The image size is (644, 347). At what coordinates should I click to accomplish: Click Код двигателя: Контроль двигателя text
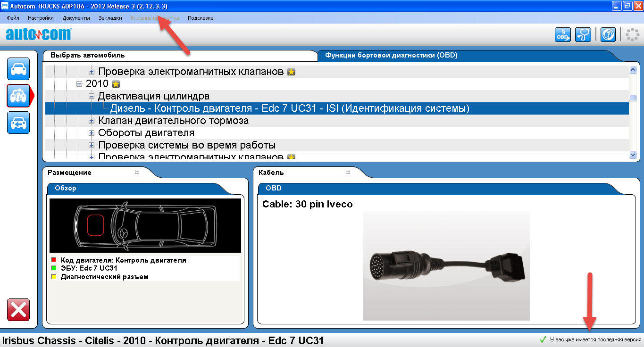pyautogui.click(x=123, y=260)
